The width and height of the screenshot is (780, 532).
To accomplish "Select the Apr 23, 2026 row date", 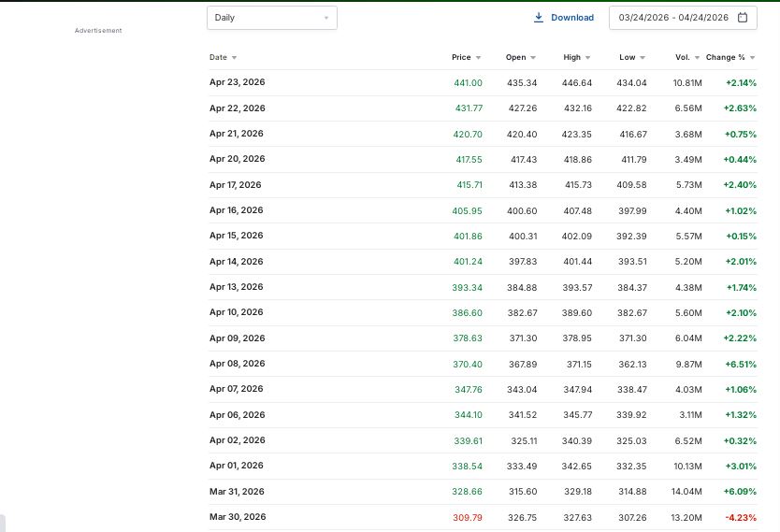I will pos(237,83).
